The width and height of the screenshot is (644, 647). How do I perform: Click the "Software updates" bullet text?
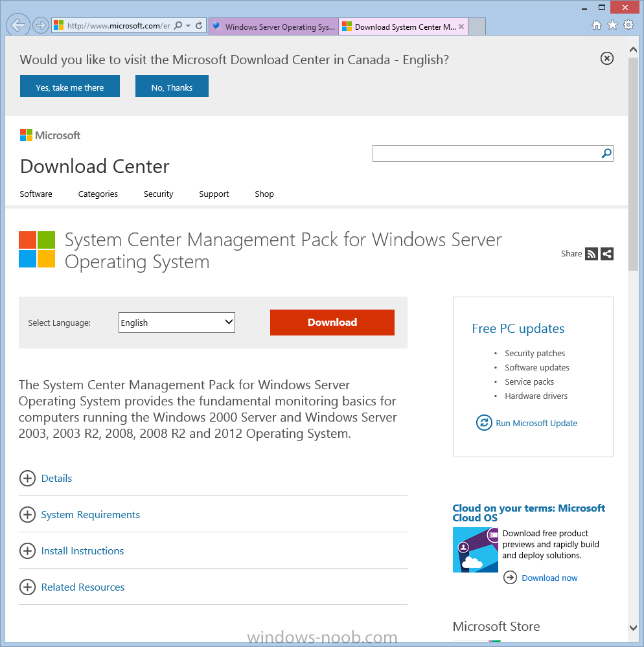click(x=536, y=367)
